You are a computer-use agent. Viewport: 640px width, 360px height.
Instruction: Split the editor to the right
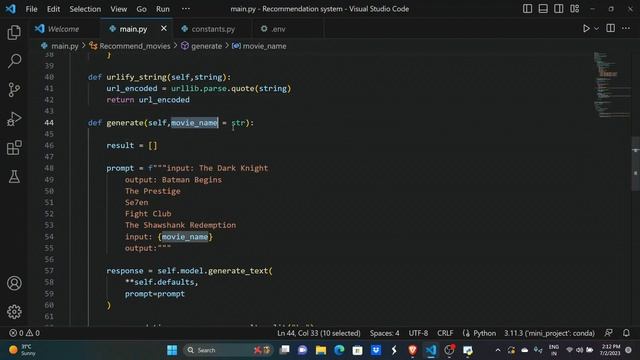(611, 28)
